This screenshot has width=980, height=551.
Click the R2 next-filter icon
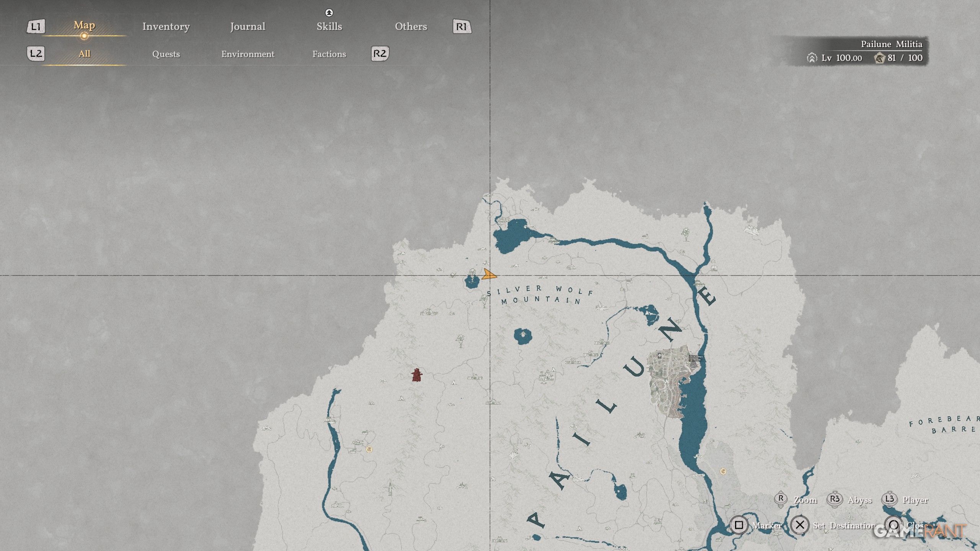[380, 54]
